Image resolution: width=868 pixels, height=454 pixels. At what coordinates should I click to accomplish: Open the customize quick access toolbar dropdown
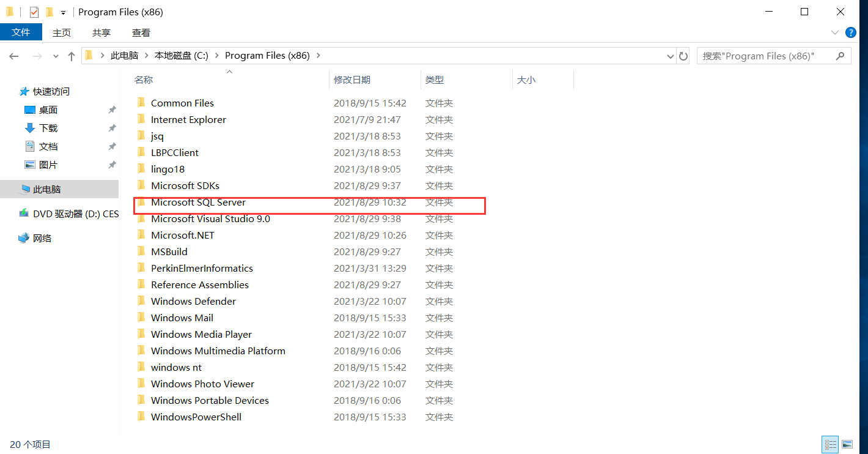(x=63, y=12)
